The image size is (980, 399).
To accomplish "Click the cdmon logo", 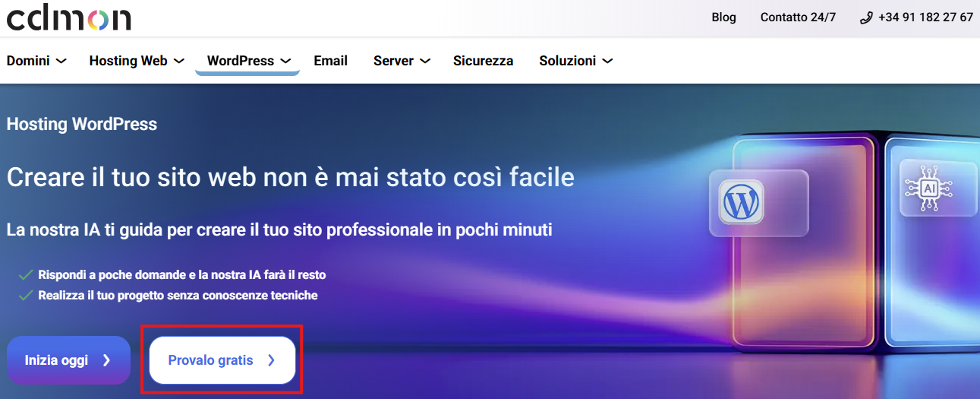I will point(68,17).
